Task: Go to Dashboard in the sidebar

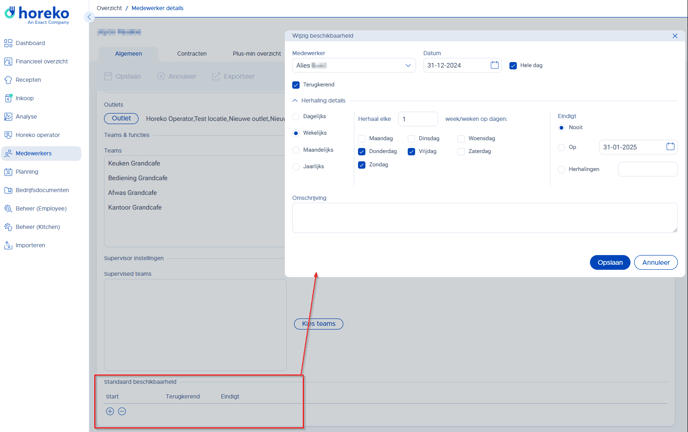Action: pyautogui.click(x=30, y=43)
